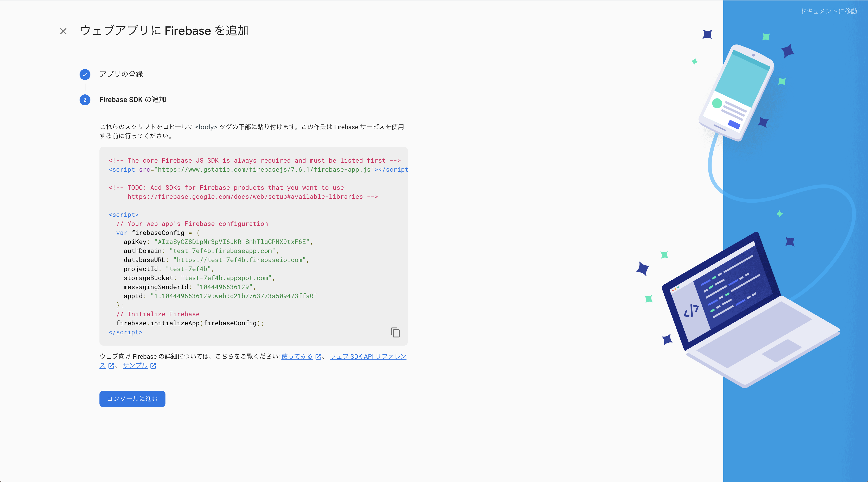Click the 'TODO: Add SDKs' comment line
The height and width of the screenshot is (482, 868).
(x=226, y=187)
